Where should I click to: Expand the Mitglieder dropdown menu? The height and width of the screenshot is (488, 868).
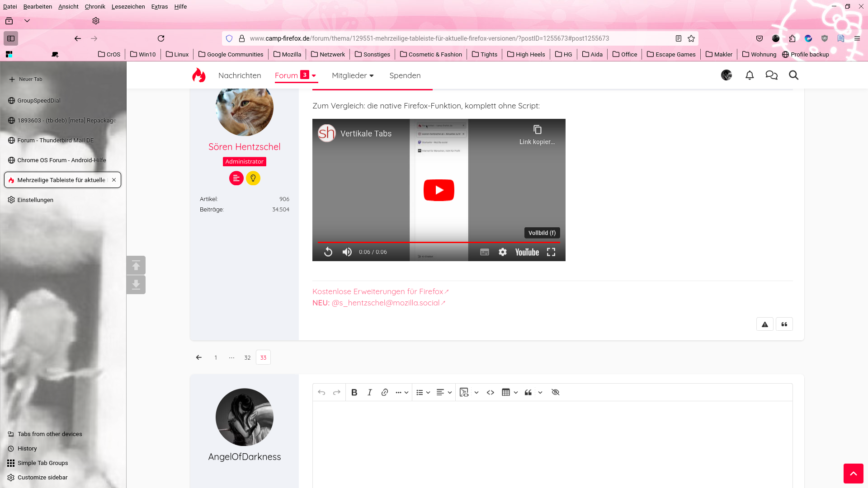tap(372, 76)
